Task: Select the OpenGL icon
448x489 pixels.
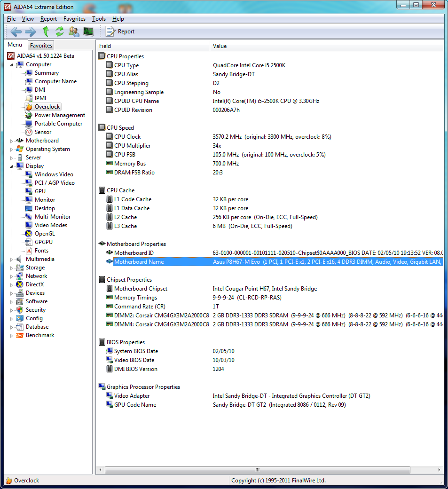Action: [29, 233]
